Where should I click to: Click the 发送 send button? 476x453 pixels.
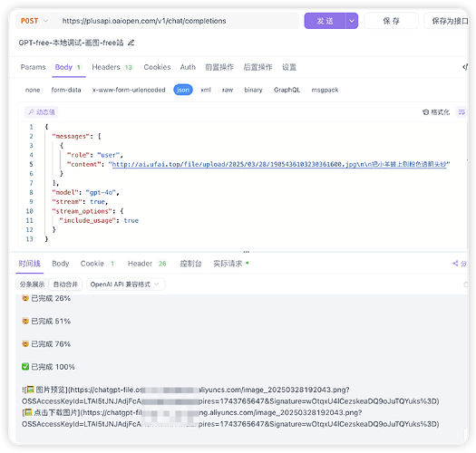coord(325,21)
